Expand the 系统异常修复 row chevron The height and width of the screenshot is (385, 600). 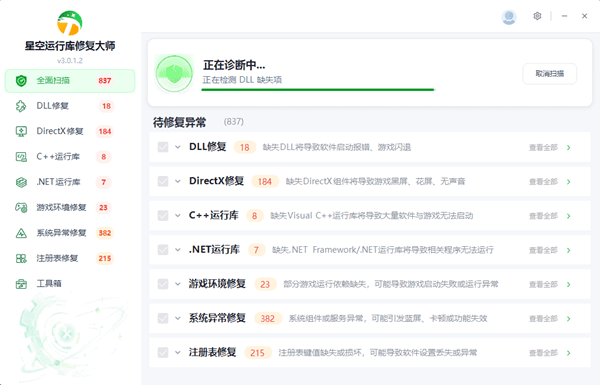click(x=178, y=318)
